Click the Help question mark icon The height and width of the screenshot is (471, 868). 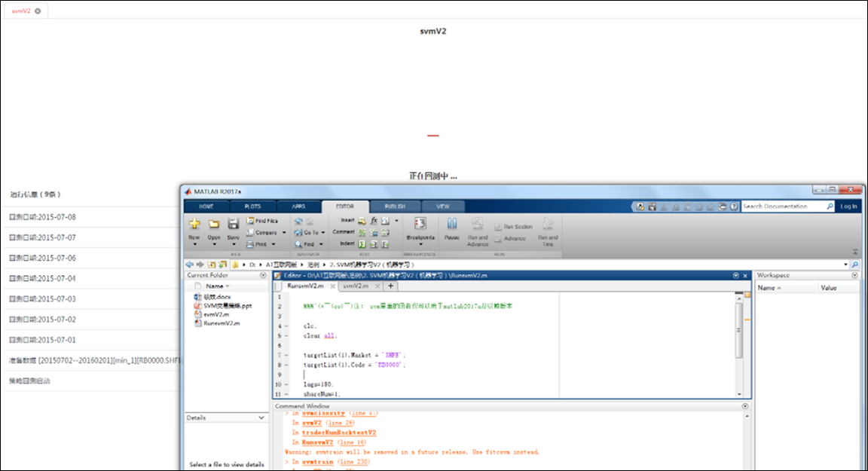[x=734, y=206]
